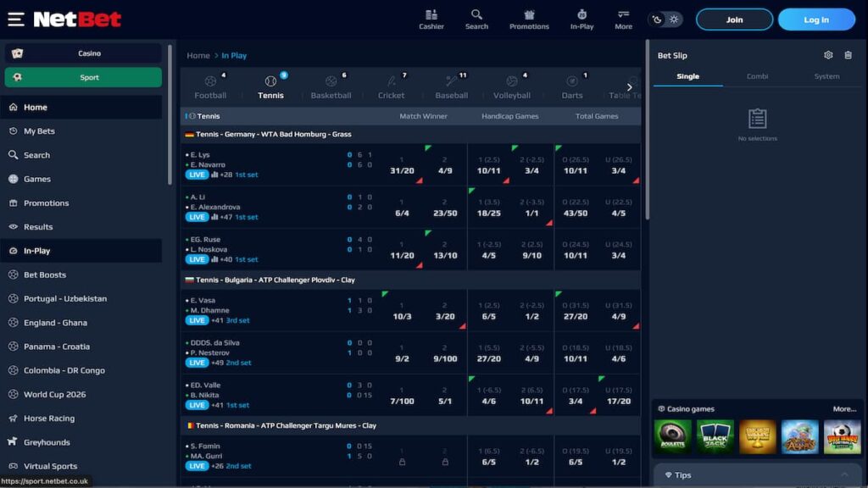Open Bet Slip settings gear icon

point(828,55)
